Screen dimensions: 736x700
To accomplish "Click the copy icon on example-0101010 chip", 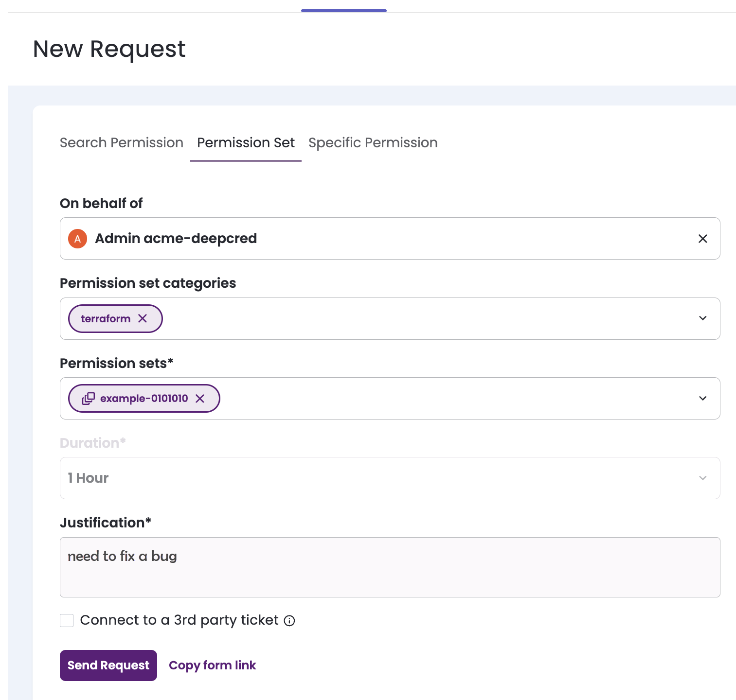I will click(88, 399).
